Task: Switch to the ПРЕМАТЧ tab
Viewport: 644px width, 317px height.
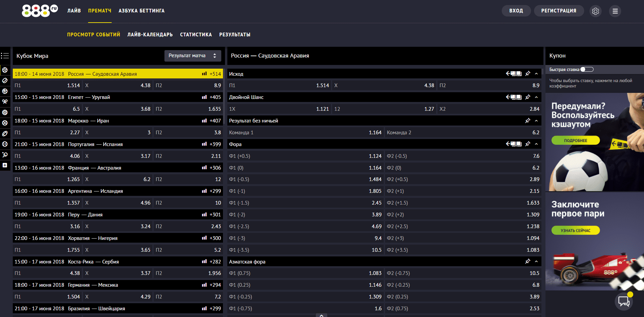Action: click(x=100, y=11)
